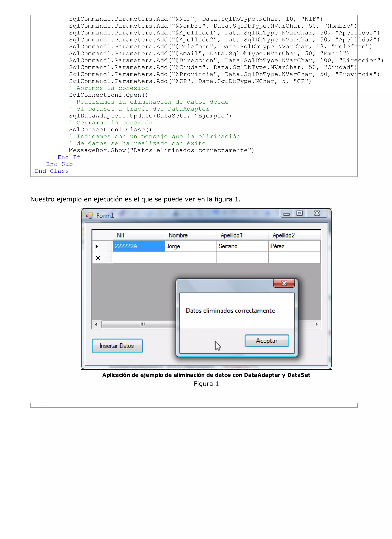Click the empty Nombre cell in the new row
Screen dimensions: 392x539
pos(191,257)
